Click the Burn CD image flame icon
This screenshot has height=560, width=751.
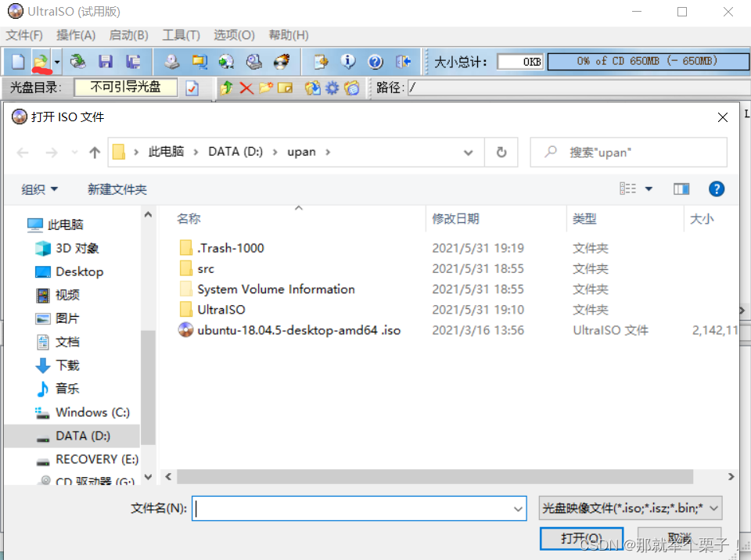point(282,61)
